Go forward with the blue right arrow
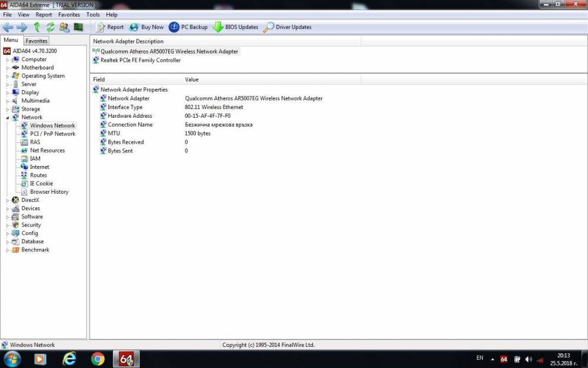 (x=22, y=27)
